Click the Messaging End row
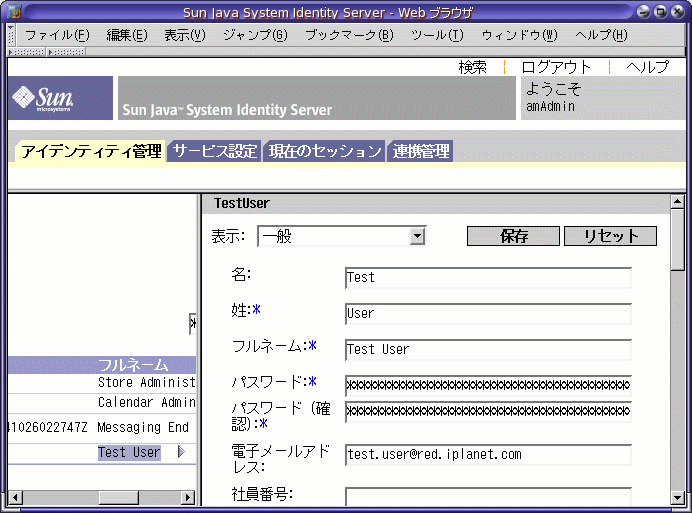Image resolution: width=692 pixels, height=513 pixels. 102,427
